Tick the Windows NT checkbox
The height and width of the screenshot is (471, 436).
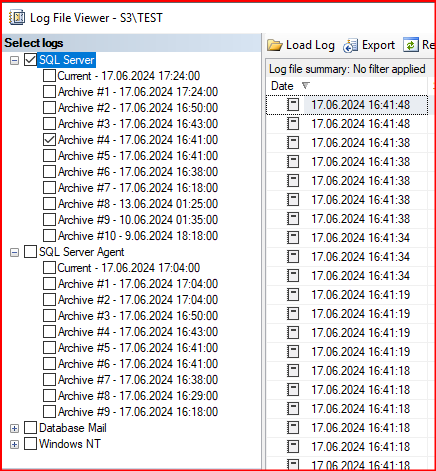[30, 444]
